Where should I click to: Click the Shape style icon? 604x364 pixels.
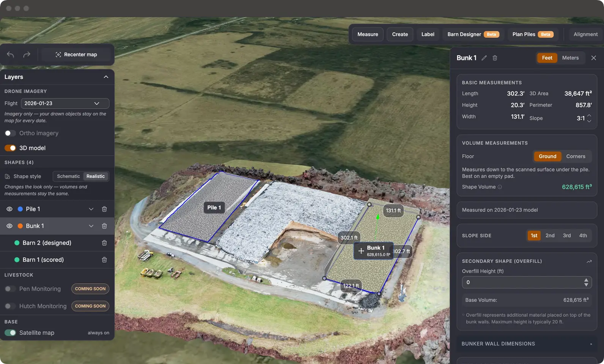tap(7, 176)
